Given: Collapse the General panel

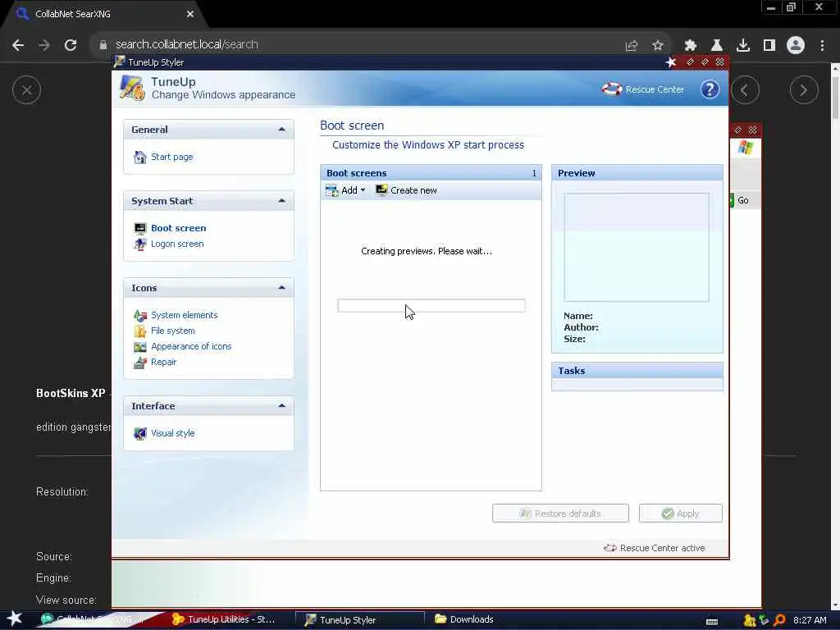Looking at the screenshot, I should pyautogui.click(x=282, y=129).
